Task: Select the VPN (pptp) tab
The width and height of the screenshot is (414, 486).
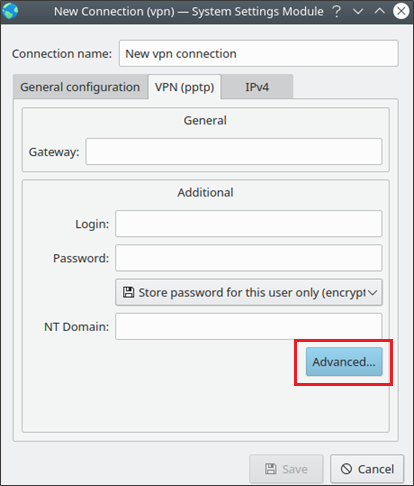Action: point(184,87)
